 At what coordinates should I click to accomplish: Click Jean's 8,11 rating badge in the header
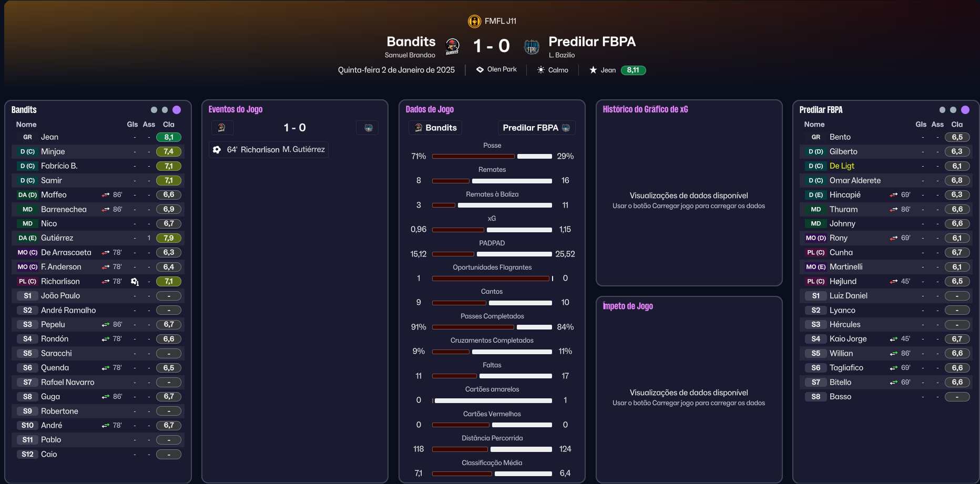click(x=633, y=70)
